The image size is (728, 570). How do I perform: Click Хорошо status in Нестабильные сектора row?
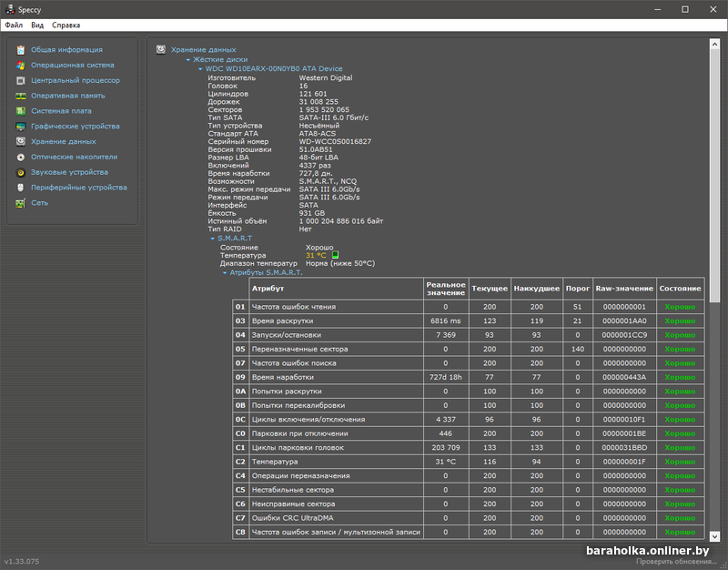tap(680, 490)
